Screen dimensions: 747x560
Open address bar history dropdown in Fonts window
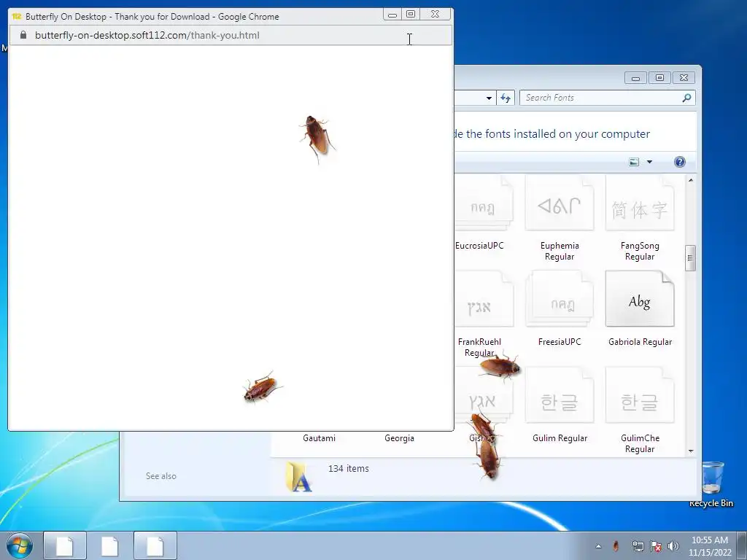coord(489,98)
